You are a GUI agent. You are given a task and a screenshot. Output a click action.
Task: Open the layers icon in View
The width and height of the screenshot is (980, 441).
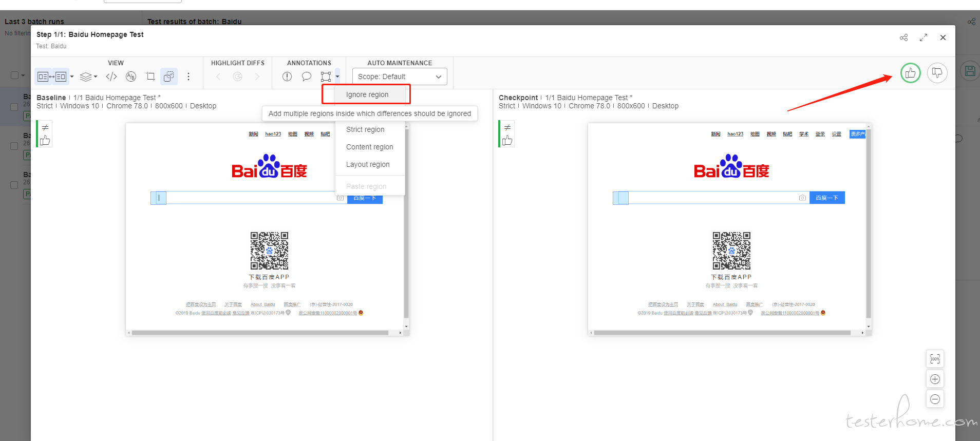tap(86, 76)
